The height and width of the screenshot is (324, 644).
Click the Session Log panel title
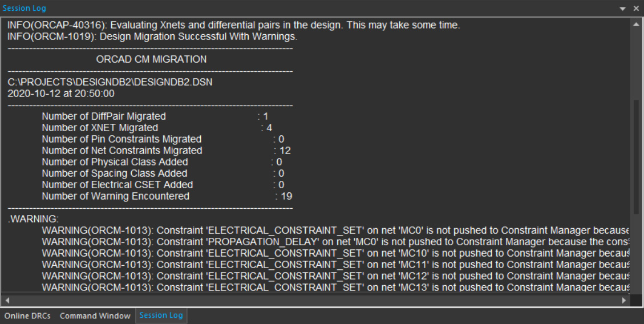pos(24,8)
